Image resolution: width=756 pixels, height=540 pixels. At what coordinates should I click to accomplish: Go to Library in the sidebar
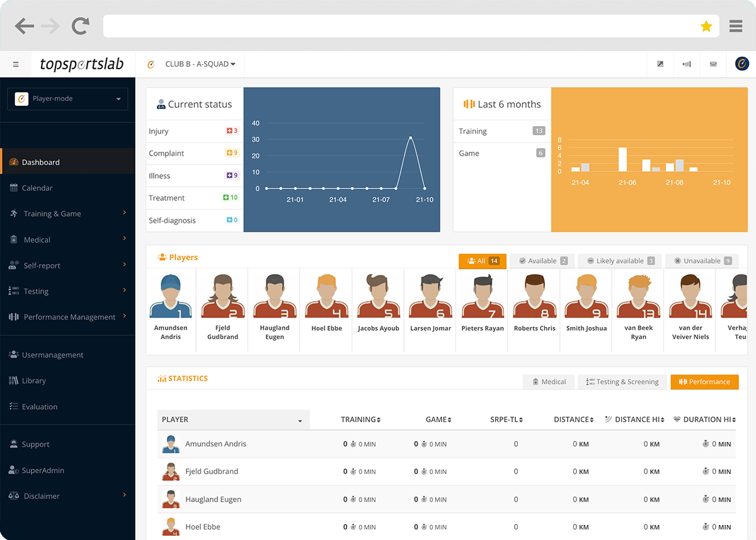[33, 381]
